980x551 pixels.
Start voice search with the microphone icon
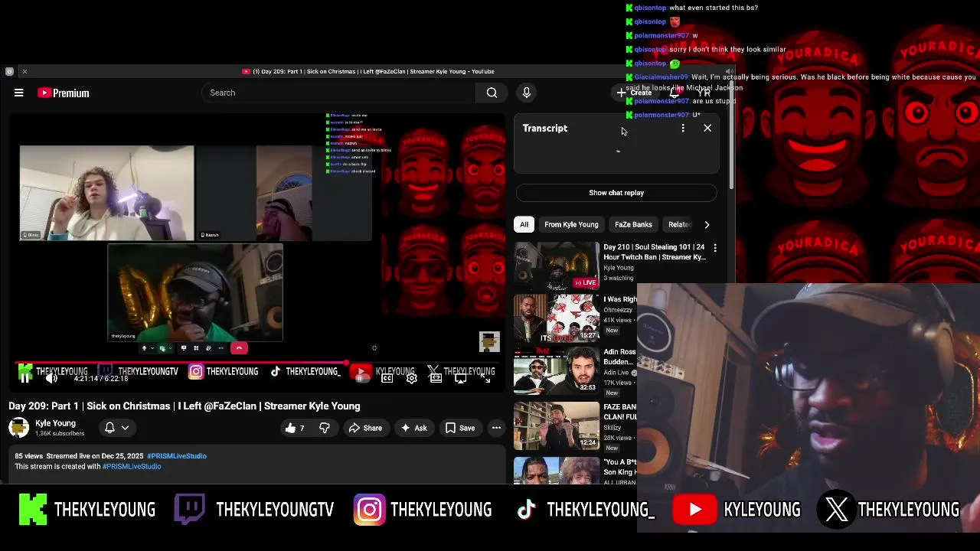[x=526, y=93]
